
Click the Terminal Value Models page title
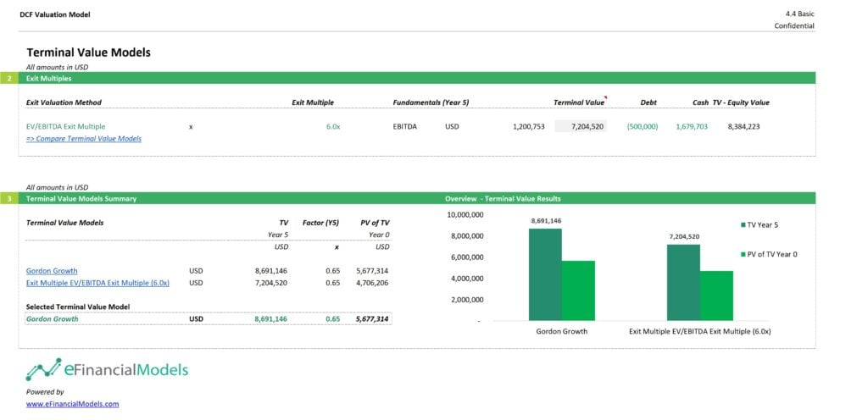pos(88,52)
